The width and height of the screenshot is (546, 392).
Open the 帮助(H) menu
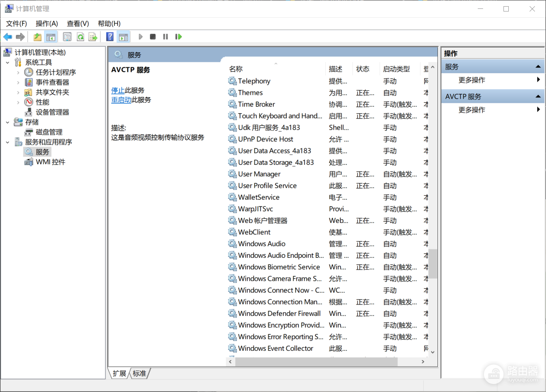click(109, 23)
